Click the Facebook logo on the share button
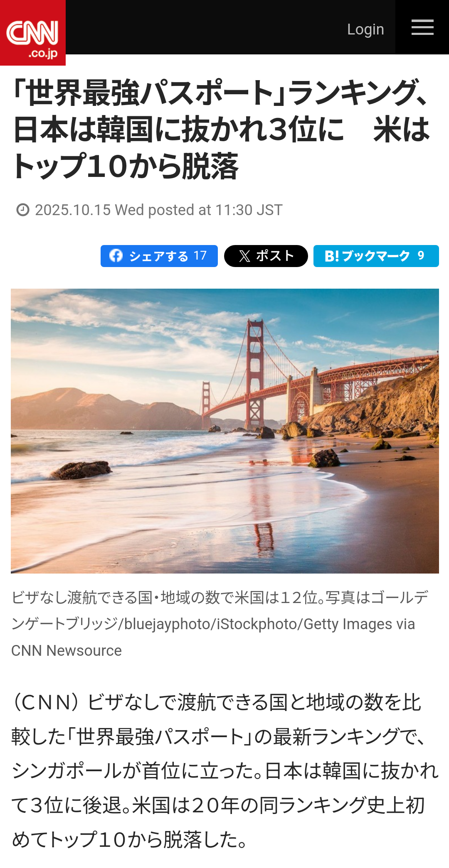Viewport: 449px width, 868px height. click(x=116, y=256)
